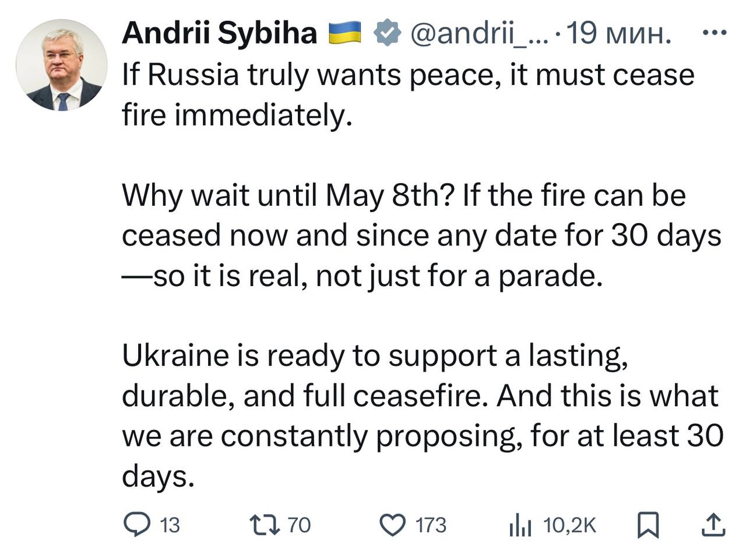Screen dimensions: 746x560
Task: Click the blue verified badge next to the name
Action: click(388, 34)
